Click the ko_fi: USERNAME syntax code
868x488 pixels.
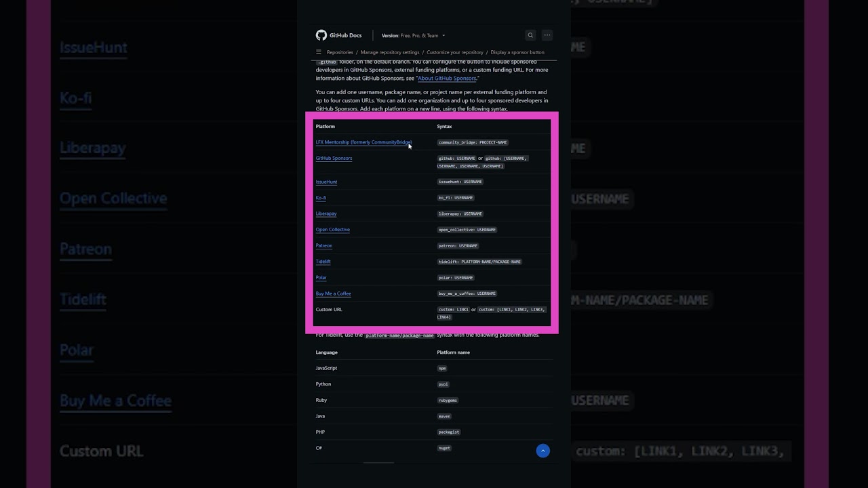[456, 198]
